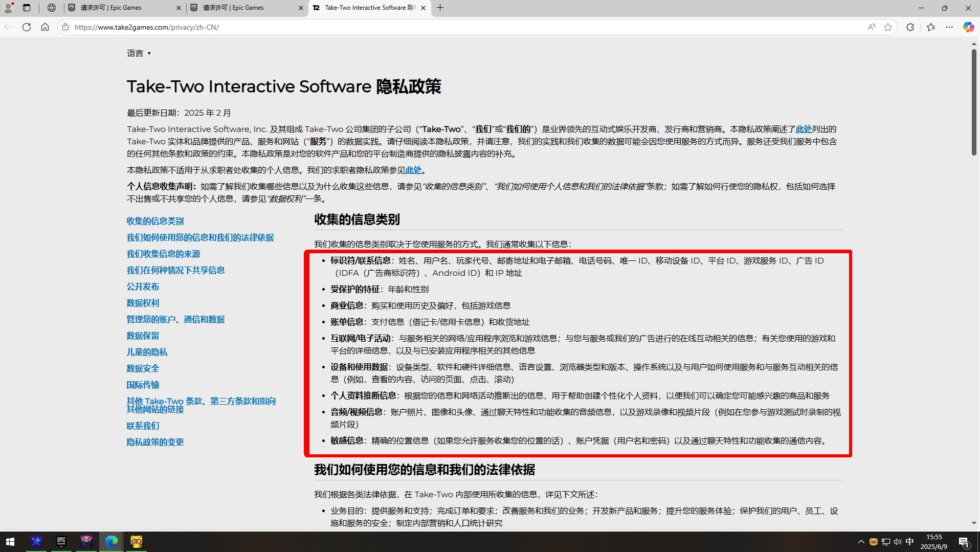Navigate to 儿童的隐私 section
Viewport: 980px width, 552px height.
point(147,352)
